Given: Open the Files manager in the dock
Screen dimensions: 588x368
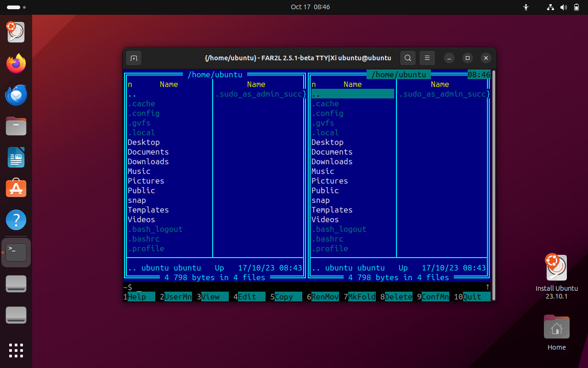Looking at the screenshot, I should 16,126.
